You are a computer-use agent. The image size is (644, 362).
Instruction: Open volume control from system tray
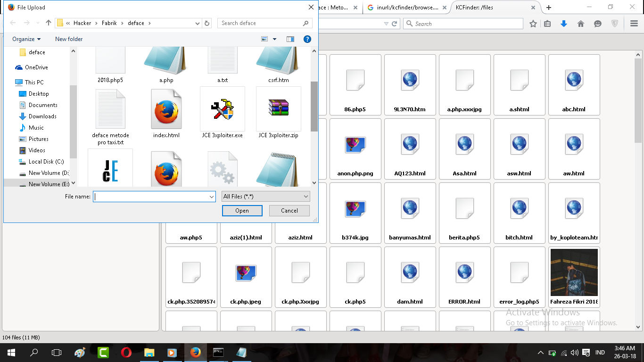[574, 352]
